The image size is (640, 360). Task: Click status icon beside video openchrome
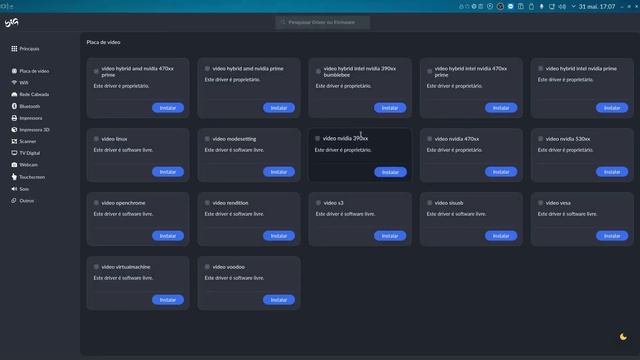(x=96, y=203)
